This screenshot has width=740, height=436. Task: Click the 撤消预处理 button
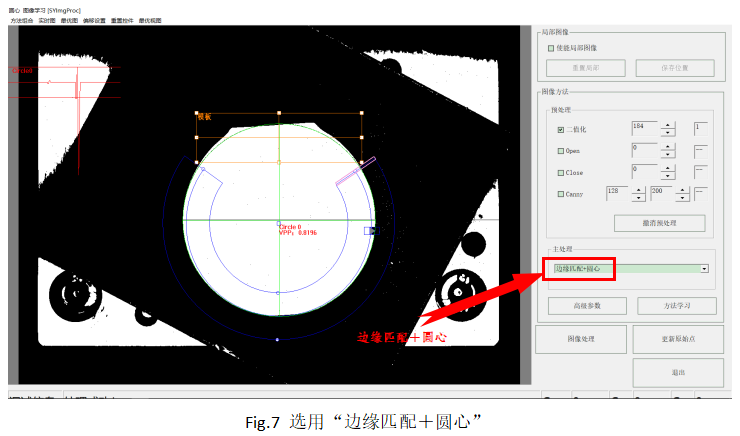(659, 223)
